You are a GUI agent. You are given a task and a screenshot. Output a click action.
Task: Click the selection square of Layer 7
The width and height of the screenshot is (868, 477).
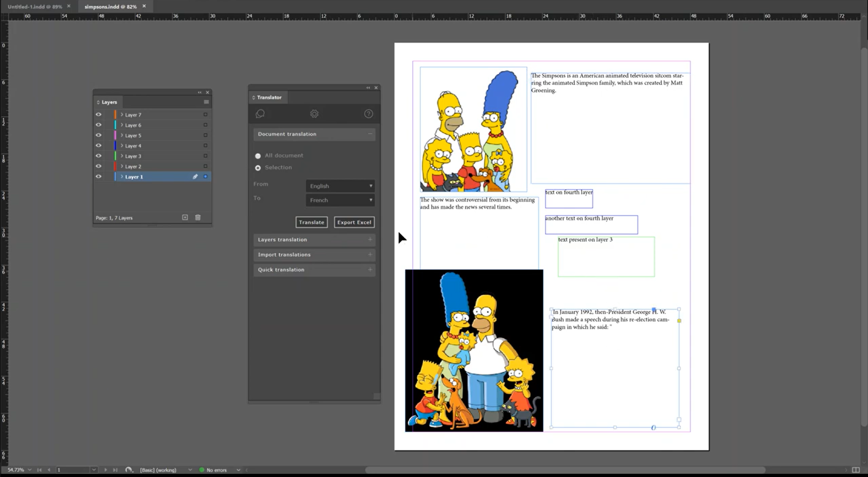[206, 115]
